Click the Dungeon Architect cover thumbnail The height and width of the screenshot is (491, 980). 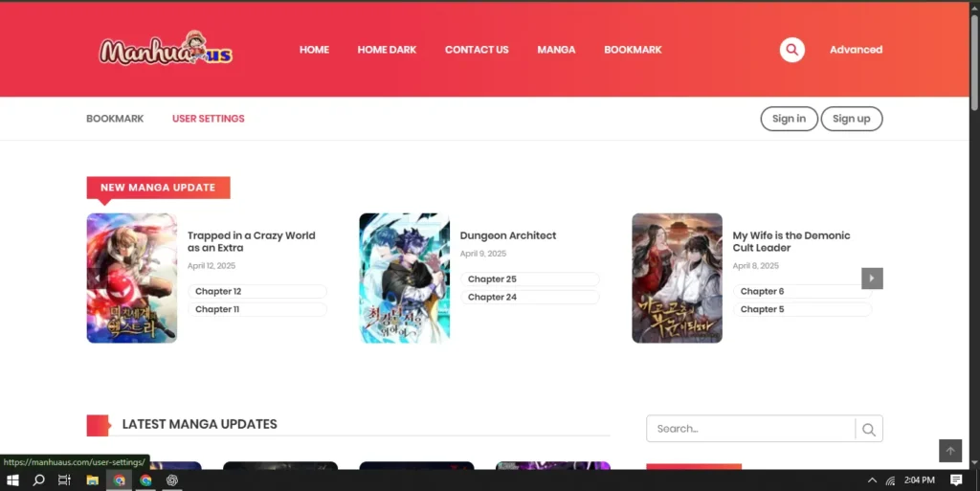tap(404, 278)
